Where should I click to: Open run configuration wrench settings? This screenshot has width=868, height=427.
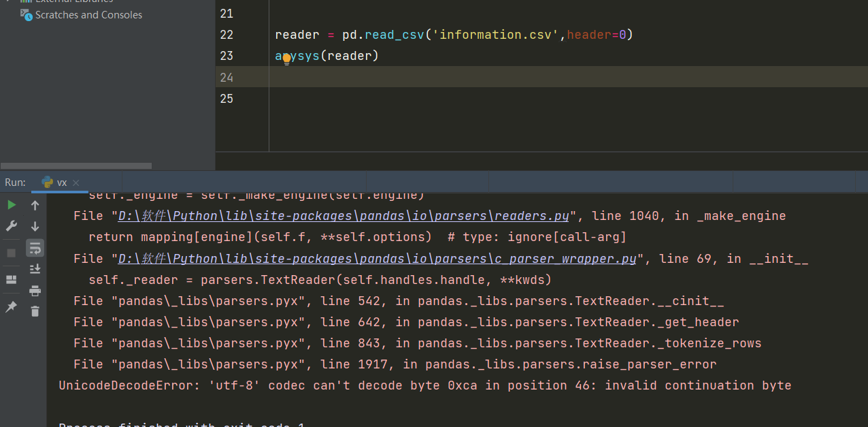12,226
